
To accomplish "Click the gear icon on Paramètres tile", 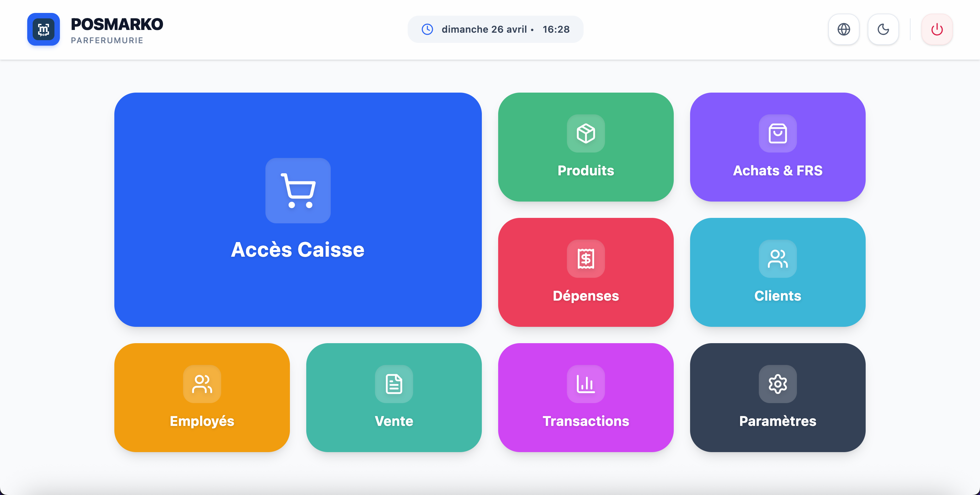I will pyautogui.click(x=777, y=384).
